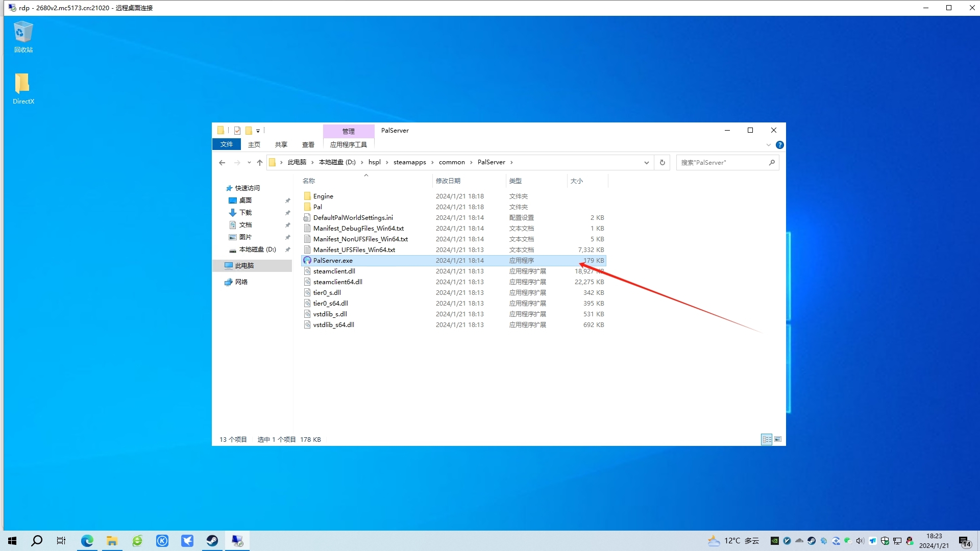Viewport: 980px width, 551px height.
Task: Select 本地磁盘 (D:) in navigation pane
Action: 257,249
